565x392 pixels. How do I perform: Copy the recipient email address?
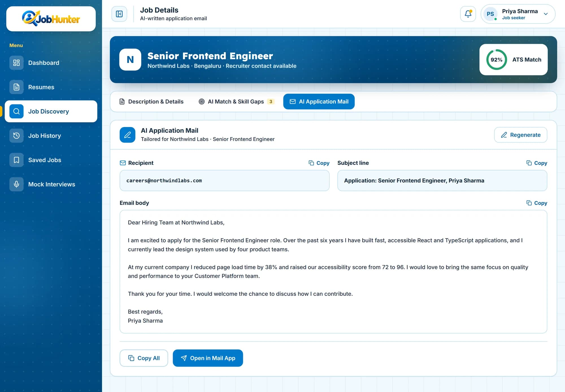pyautogui.click(x=319, y=163)
